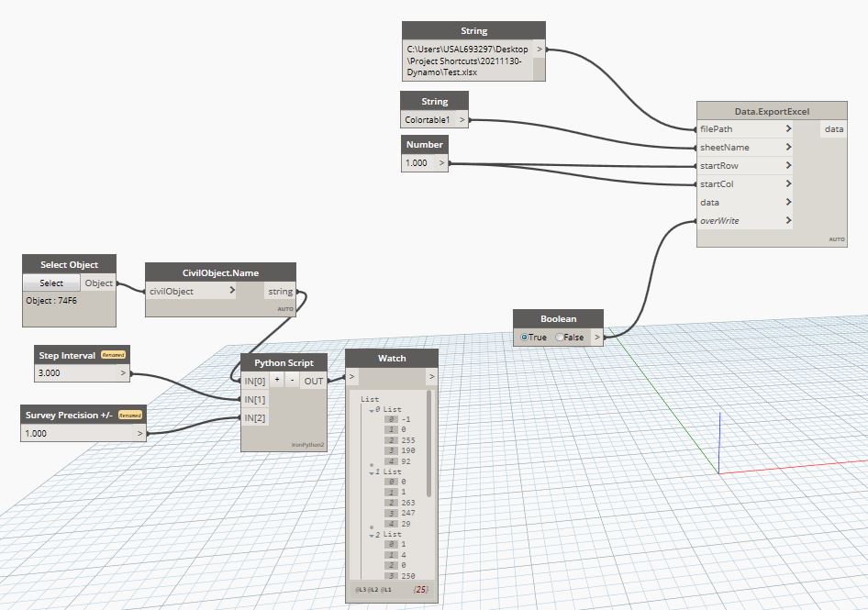Image resolution: width=868 pixels, height=610 pixels.
Task: Collapse the 0 List item in Watch
Action: [x=372, y=410]
